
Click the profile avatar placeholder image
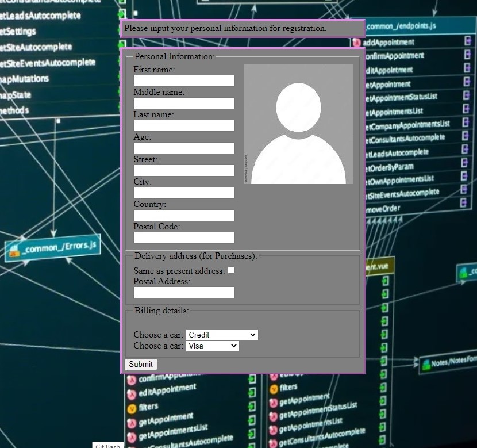pos(298,124)
